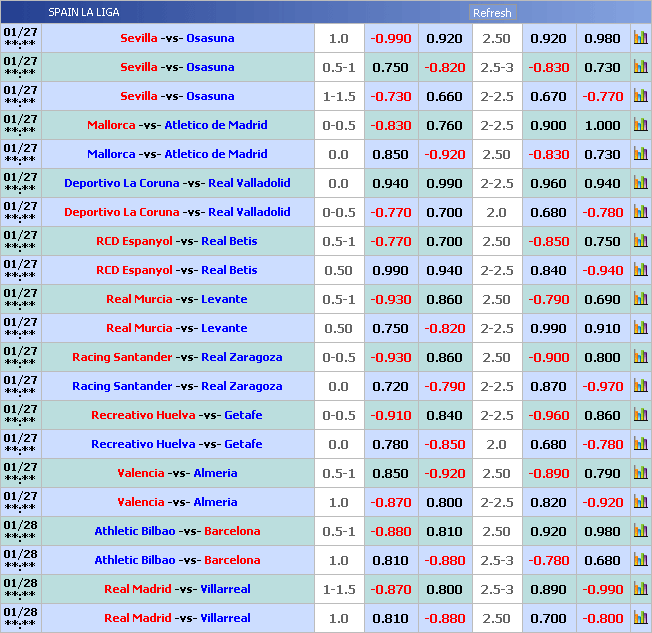Open chart icon for Sevilla-Osasuna 1.0 handicap row
Viewport: 652px width, 633px height.
point(640,38)
